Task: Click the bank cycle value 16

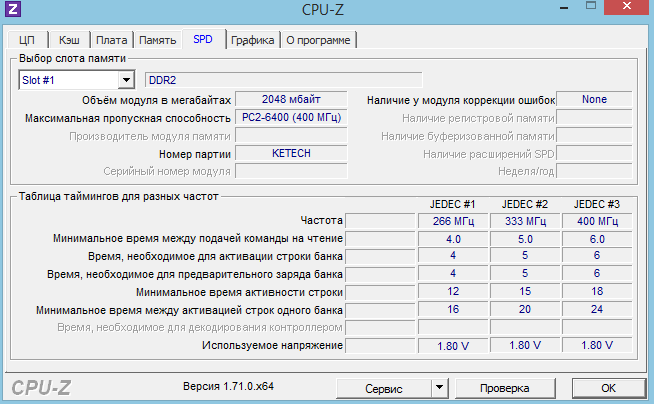Action: click(453, 309)
